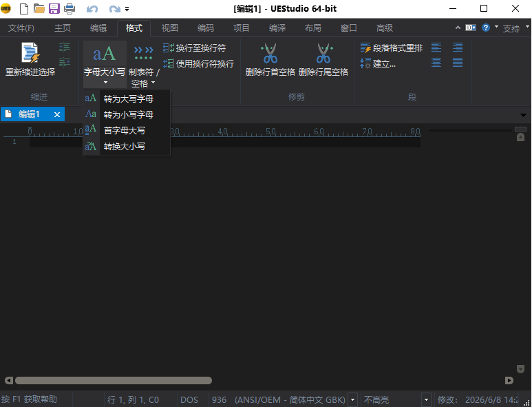The height and width of the screenshot is (407, 532).
Task: Click the decrease indent icon
Action: coord(65,62)
